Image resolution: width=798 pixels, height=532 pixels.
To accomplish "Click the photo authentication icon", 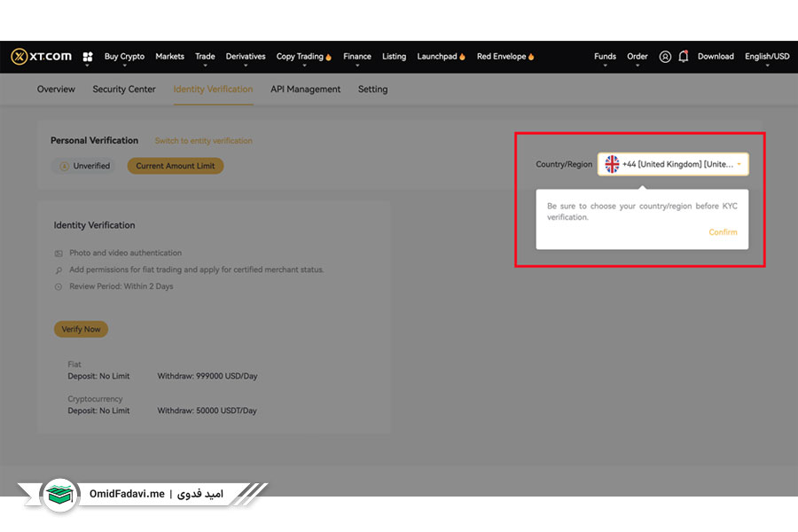I will (59, 253).
